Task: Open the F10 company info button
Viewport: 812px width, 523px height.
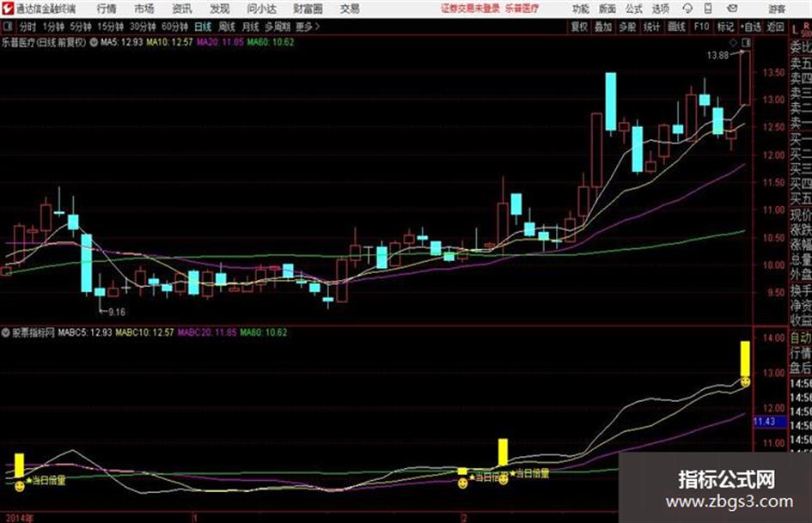Action: tap(701, 27)
